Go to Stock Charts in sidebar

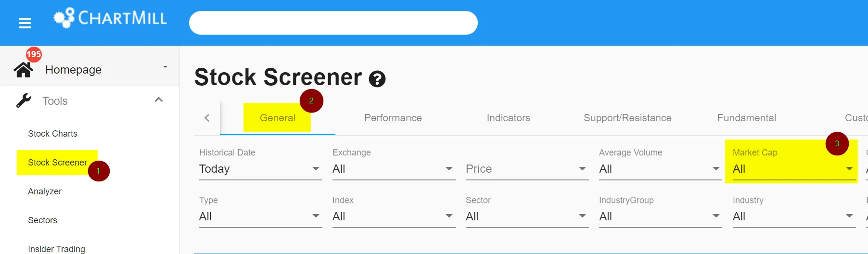point(52,134)
